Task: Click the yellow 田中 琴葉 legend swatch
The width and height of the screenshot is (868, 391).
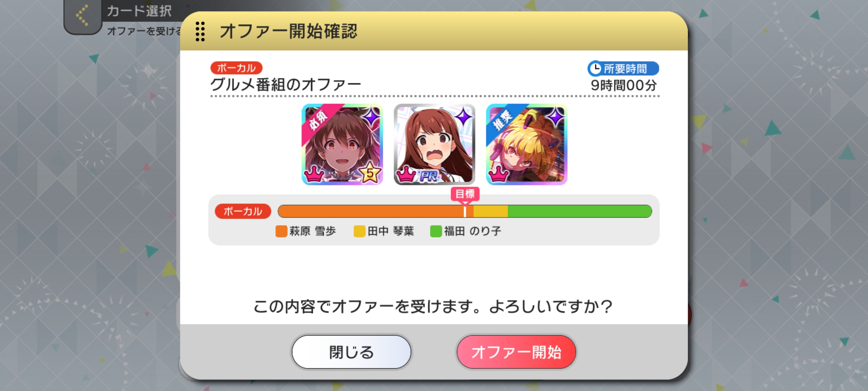Action: click(x=359, y=231)
